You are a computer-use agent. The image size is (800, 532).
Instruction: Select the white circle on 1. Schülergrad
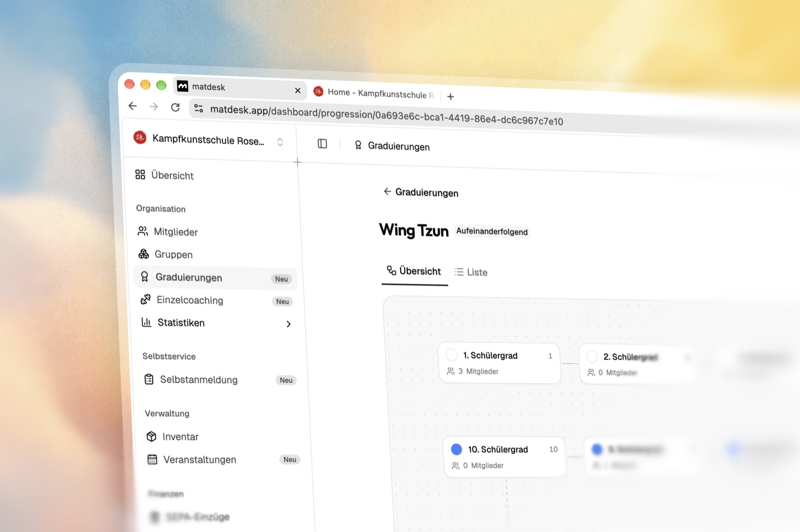pos(452,355)
